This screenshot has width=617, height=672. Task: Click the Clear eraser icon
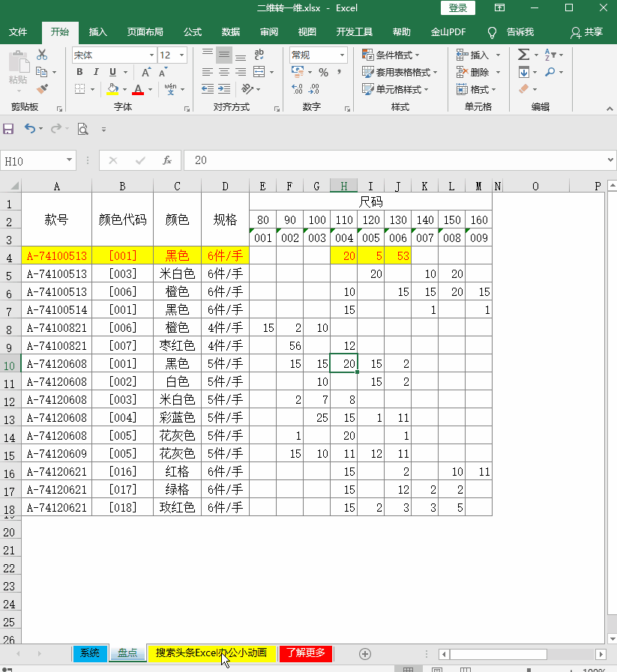click(x=523, y=89)
